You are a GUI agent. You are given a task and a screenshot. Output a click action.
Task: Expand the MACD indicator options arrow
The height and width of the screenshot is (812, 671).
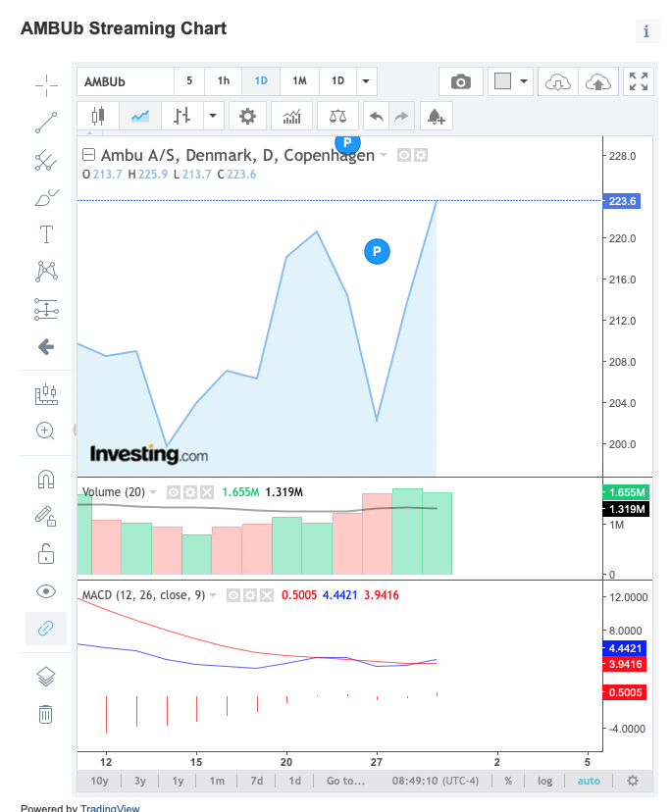coord(213,595)
